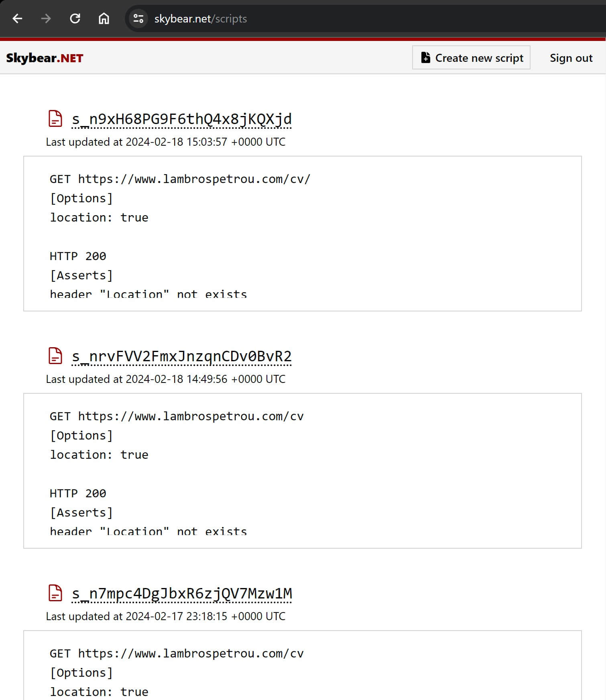The width and height of the screenshot is (606, 700).
Task: Click the 2024-02-17 23:18:15 last updated text
Action: pyautogui.click(x=165, y=617)
